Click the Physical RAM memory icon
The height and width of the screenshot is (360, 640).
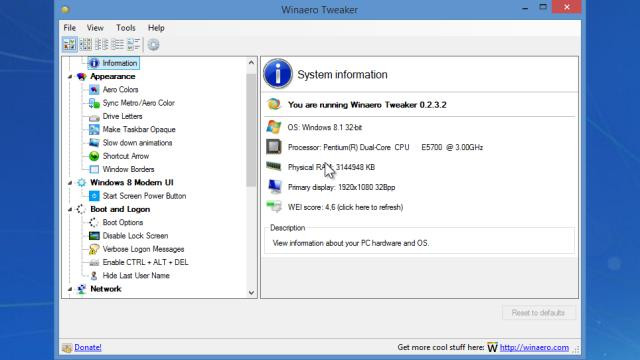point(274,166)
